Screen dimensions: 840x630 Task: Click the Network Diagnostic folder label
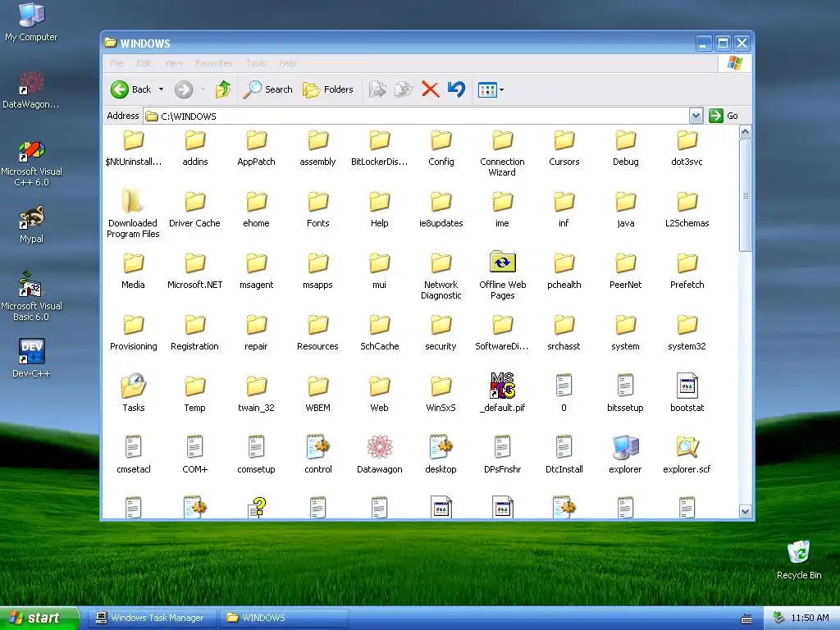[x=441, y=290]
